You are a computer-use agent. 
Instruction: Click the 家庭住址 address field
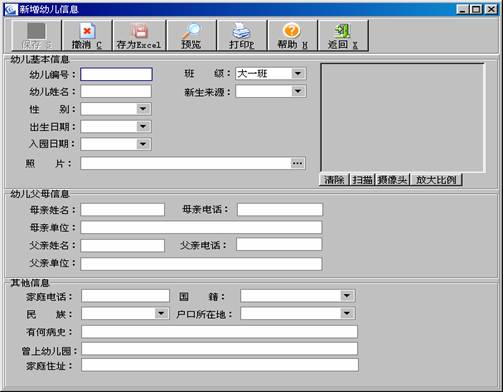(220, 365)
